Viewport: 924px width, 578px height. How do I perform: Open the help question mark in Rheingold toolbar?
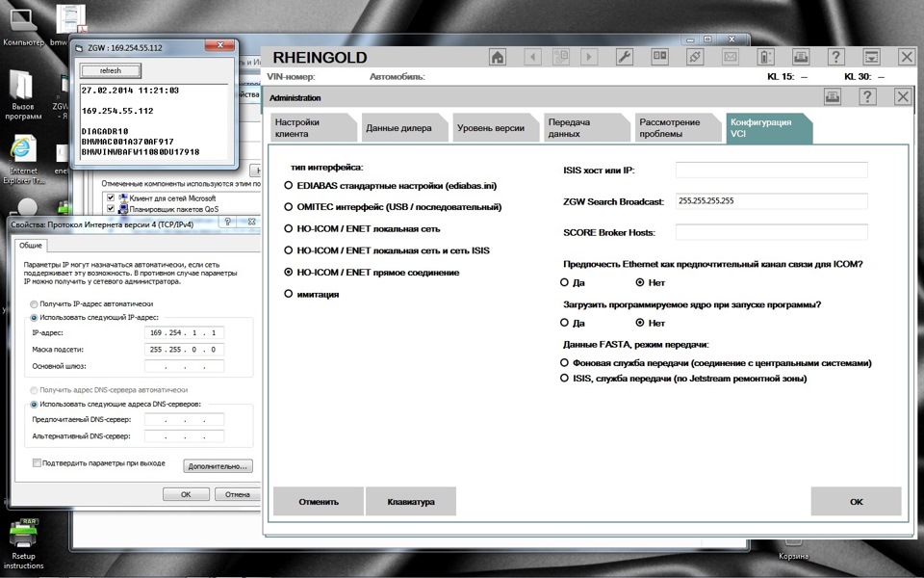coord(836,57)
